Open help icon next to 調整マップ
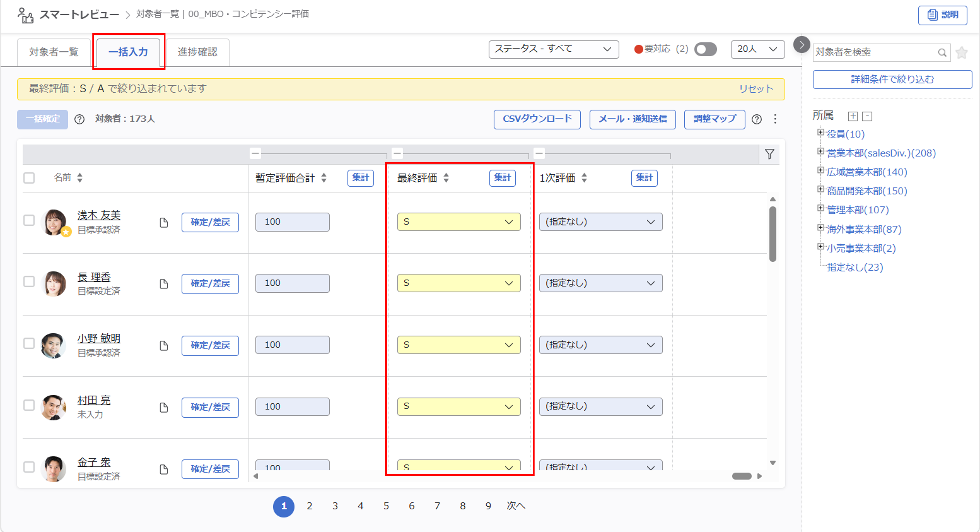Screen dimensions: 980x532 [x=757, y=119]
